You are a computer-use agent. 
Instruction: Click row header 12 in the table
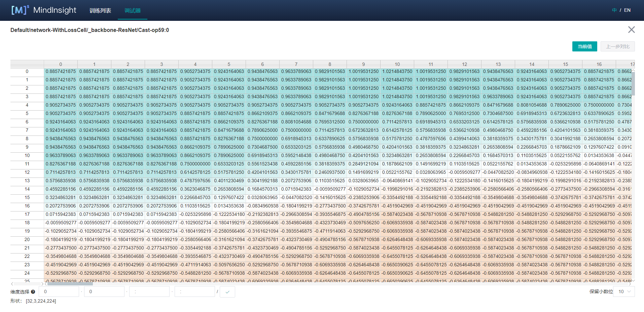coord(27,172)
